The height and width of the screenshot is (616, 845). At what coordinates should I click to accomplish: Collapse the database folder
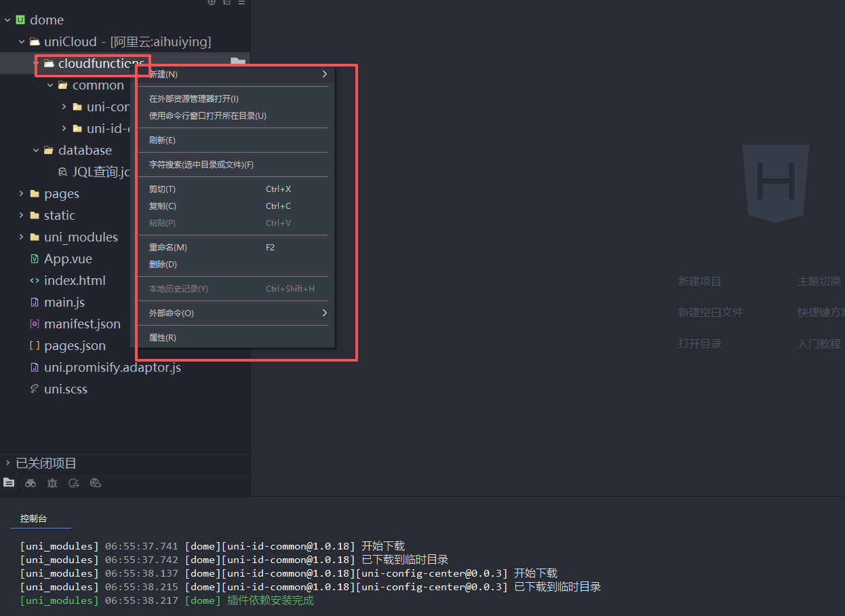(36, 150)
